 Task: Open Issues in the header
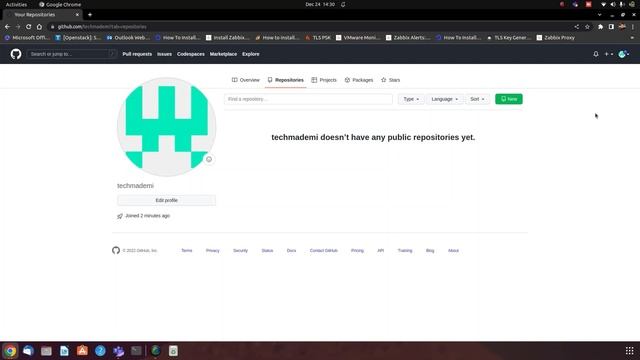coord(164,54)
